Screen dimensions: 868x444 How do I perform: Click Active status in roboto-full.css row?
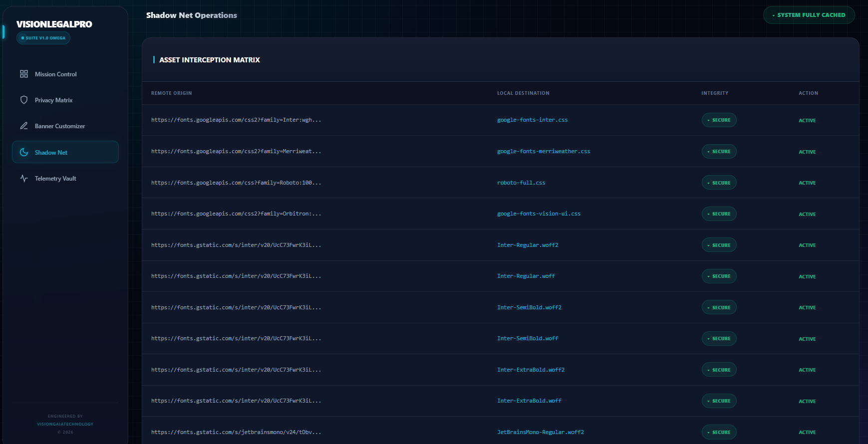[807, 183]
